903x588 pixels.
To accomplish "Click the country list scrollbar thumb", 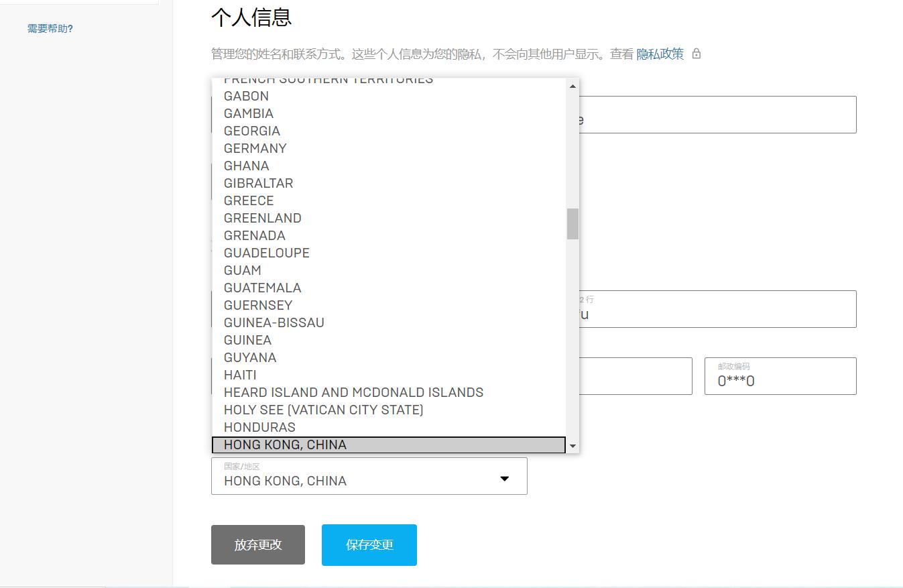I will pyautogui.click(x=573, y=225).
